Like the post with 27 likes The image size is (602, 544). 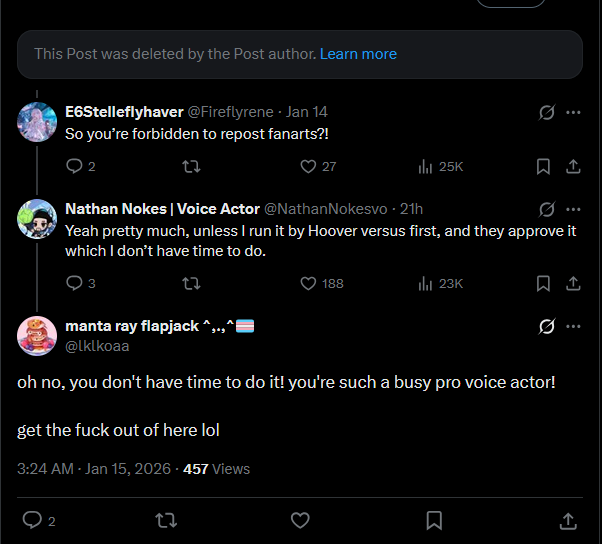tap(318, 166)
